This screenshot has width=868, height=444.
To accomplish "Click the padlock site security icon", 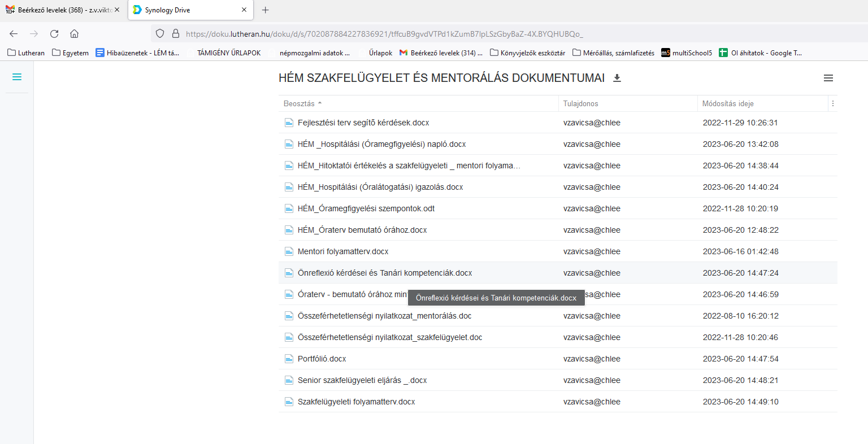I will point(176,33).
